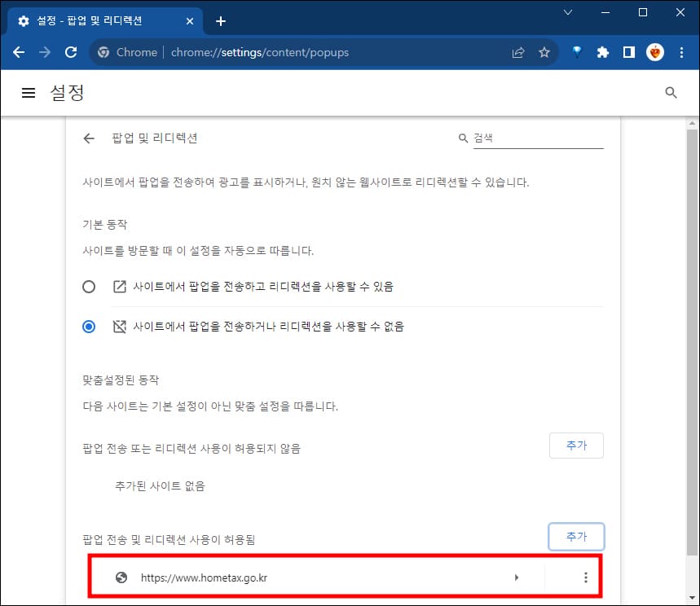Click 추가 next to blocked popups list

point(576,446)
